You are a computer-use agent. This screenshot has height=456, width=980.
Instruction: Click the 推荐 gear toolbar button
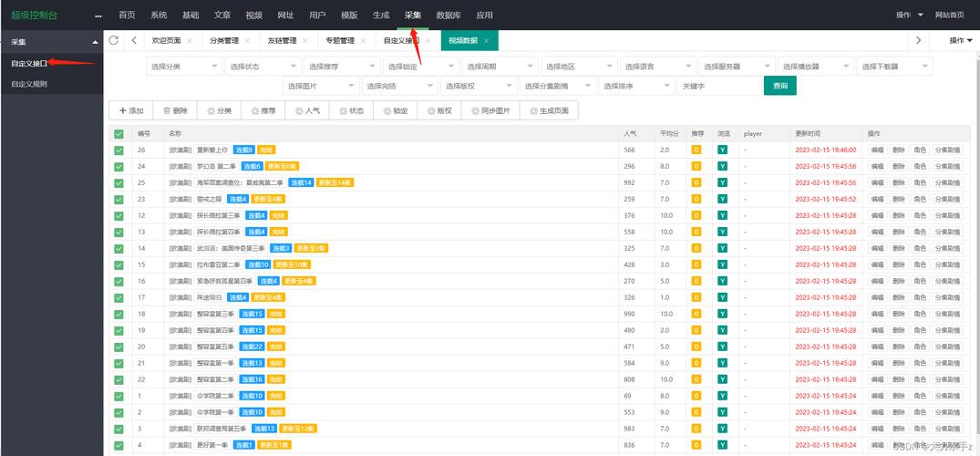[x=263, y=110]
